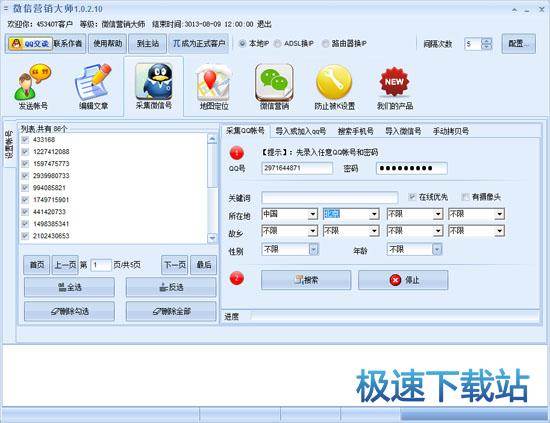Open 使用帮助
Screen dimensions: 550x423
[x=107, y=43]
